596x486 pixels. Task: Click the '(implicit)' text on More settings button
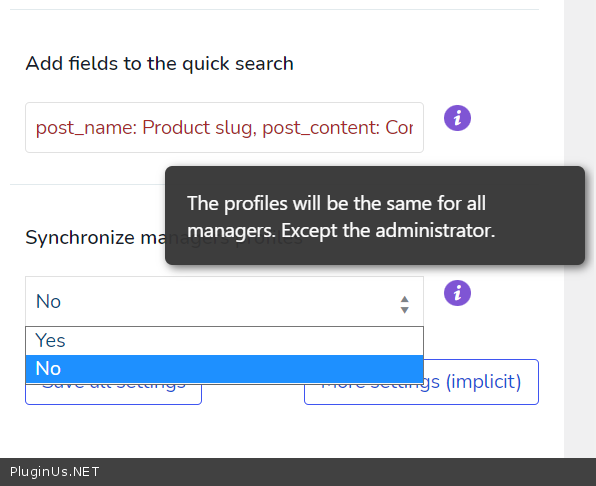tap(483, 382)
